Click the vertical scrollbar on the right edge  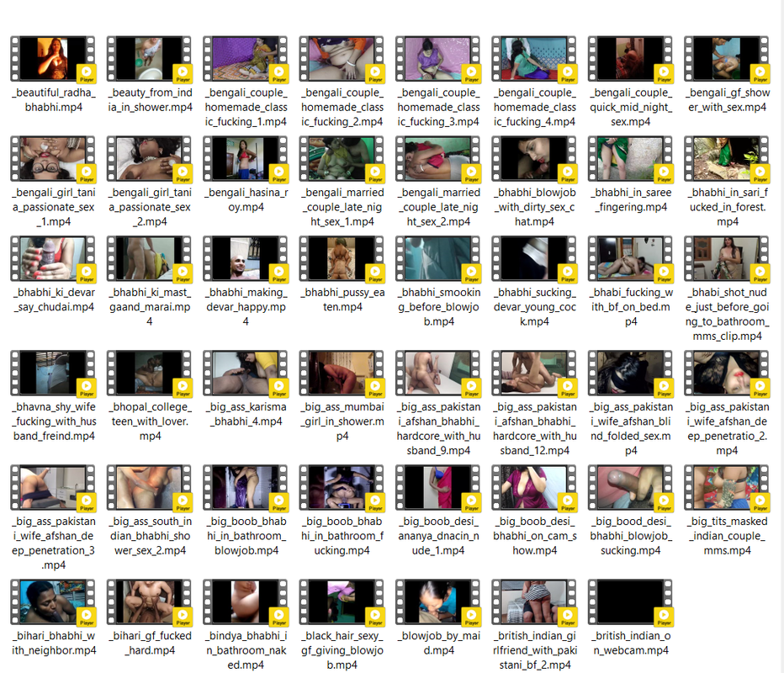pyautogui.click(x=781, y=336)
